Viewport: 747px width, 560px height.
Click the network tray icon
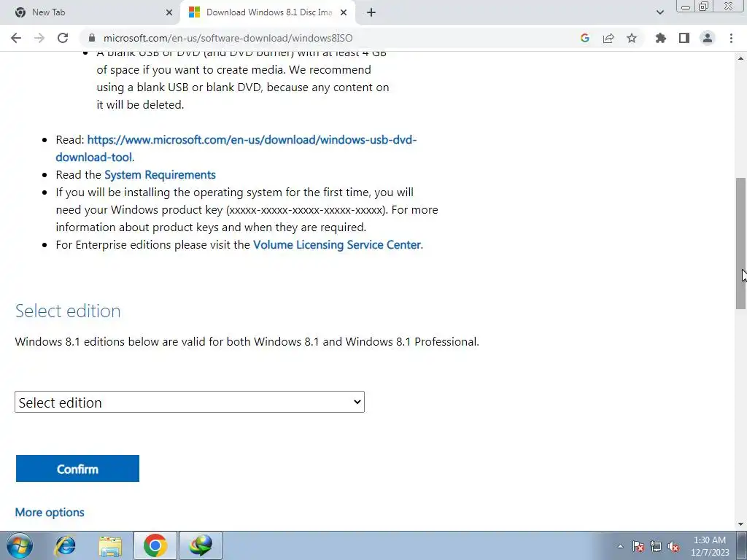point(656,546)
